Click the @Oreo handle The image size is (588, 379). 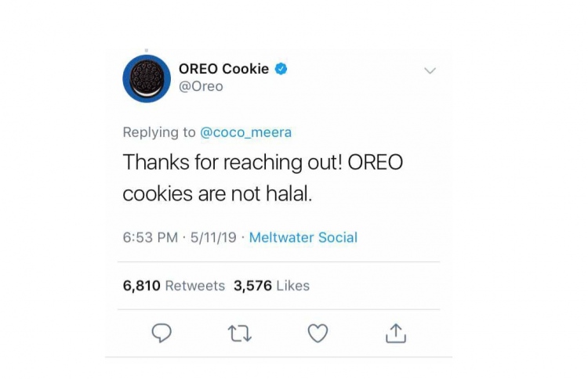(201, 86)
